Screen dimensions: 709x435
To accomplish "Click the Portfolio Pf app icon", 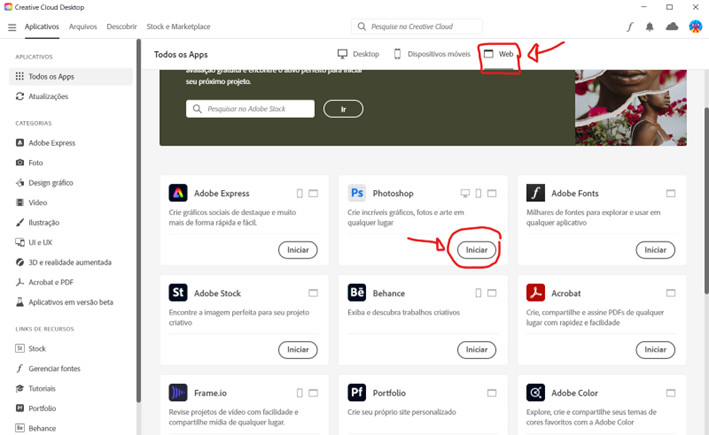I will 357,392.
